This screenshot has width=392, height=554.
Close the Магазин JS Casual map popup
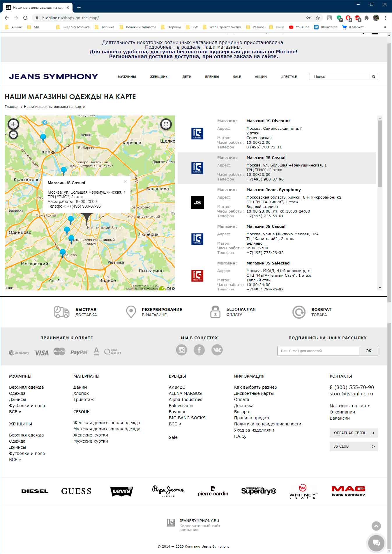[125, 181]
